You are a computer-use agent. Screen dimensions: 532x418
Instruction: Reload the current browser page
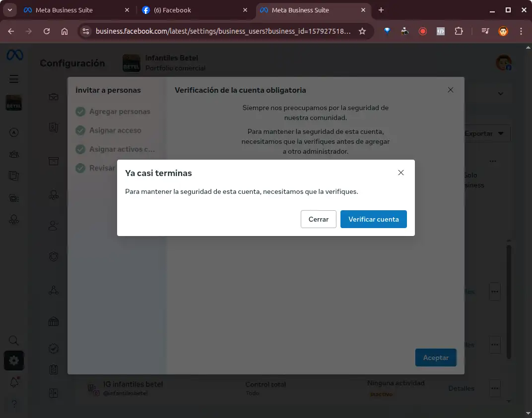click(x=47, y=31)
